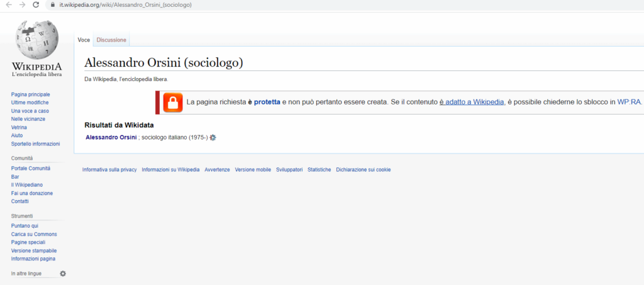Click the Strumenti section heading

22,216
